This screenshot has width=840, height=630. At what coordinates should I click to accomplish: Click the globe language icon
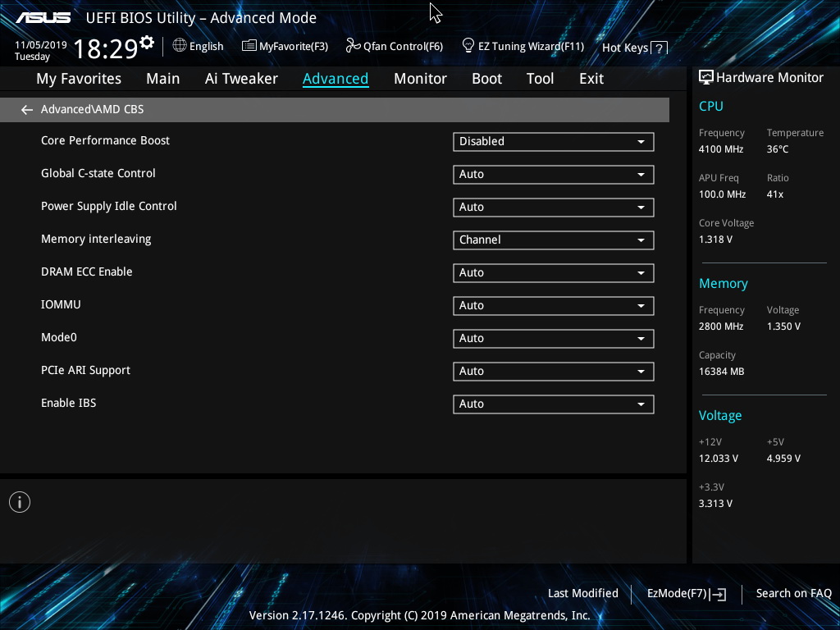coord(180,46)
